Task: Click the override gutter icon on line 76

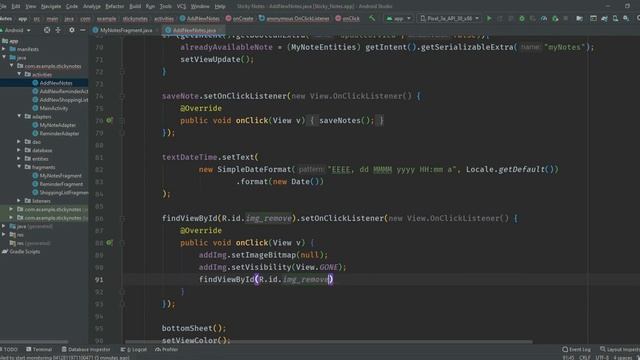Action: pos(109,120)
